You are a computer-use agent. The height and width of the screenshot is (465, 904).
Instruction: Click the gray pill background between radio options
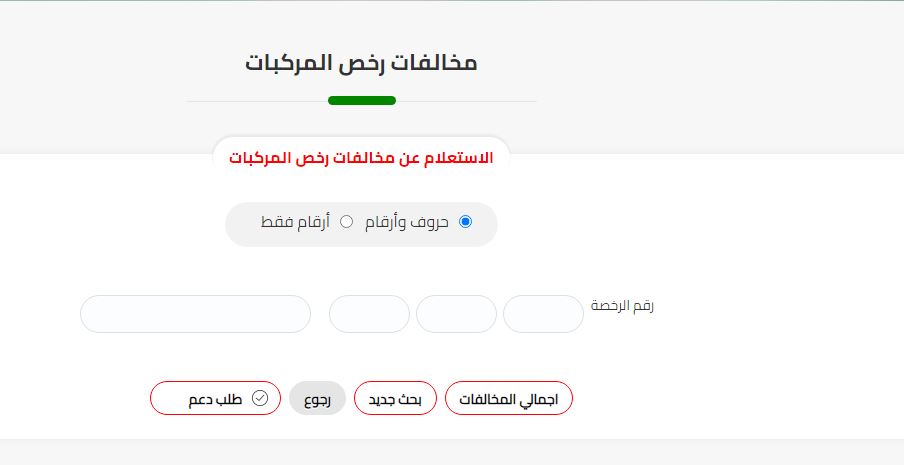point(359,224)
